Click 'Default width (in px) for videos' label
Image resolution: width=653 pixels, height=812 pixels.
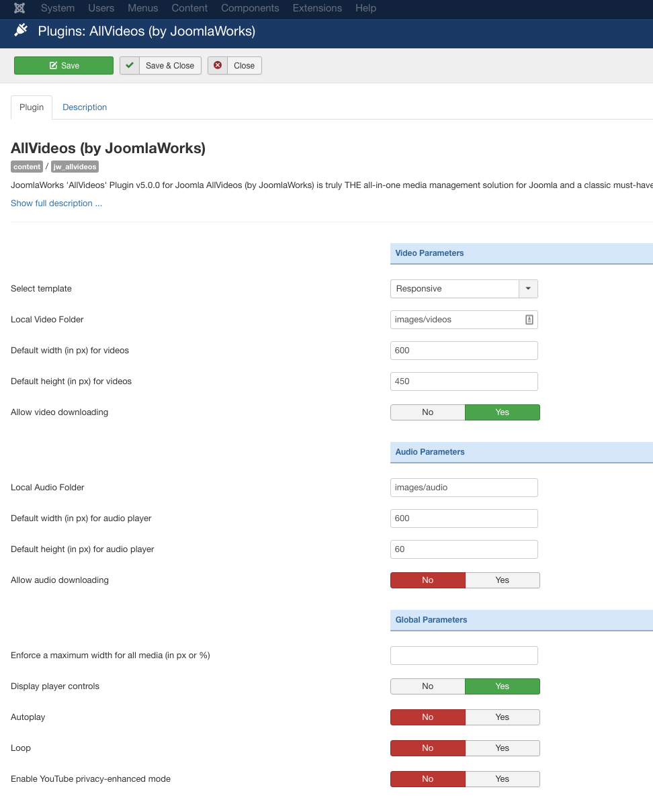[70, 351]
